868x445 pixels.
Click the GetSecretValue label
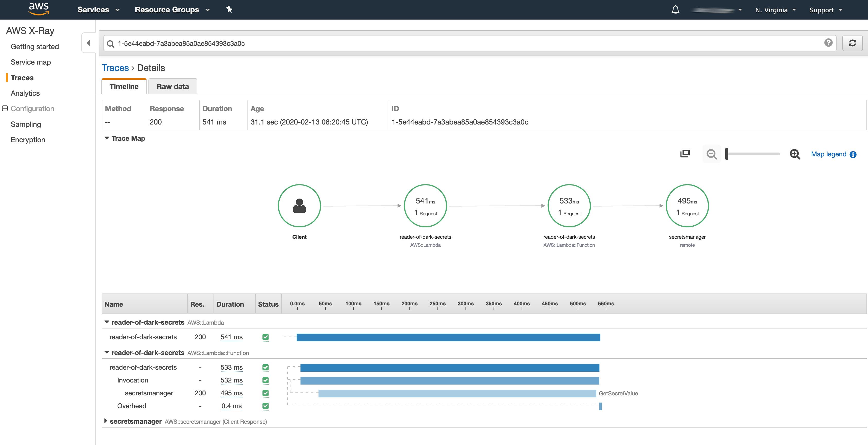click(x=618, y=393)
